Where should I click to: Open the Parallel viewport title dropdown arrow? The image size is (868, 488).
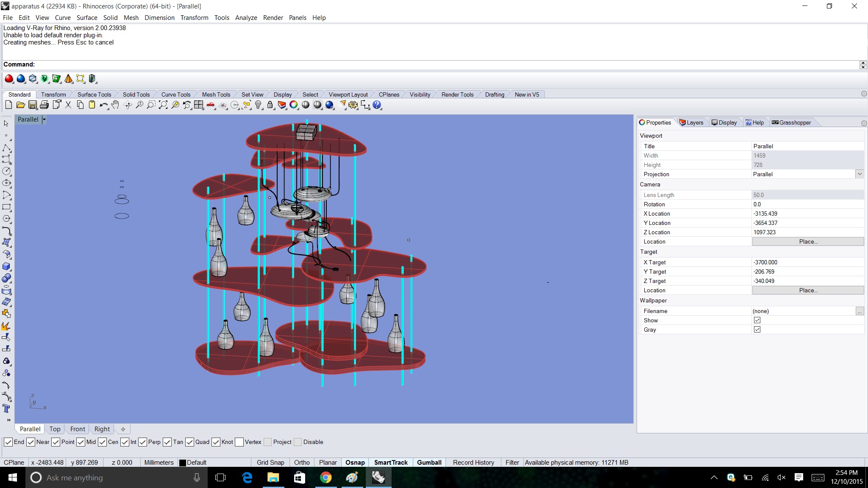click(44, 119)
